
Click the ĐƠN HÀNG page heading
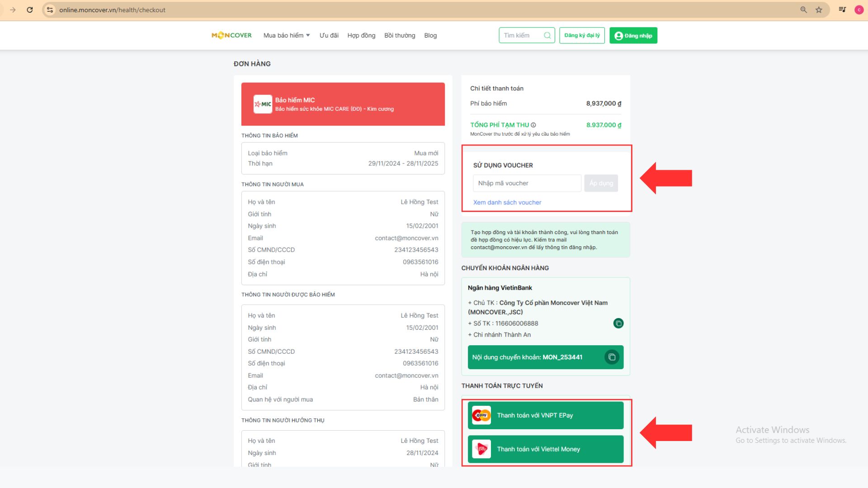coord(252,64)
